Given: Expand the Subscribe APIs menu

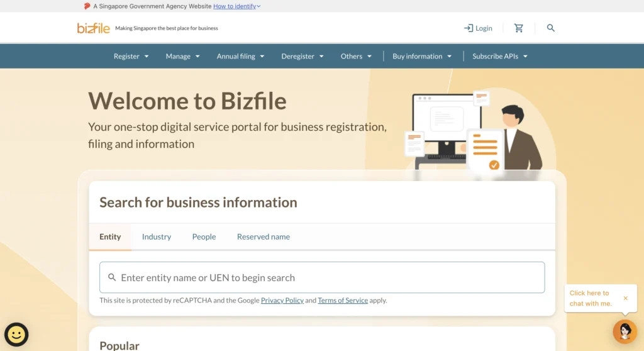Looking at the screenshot, I should [x=500, y=57].
